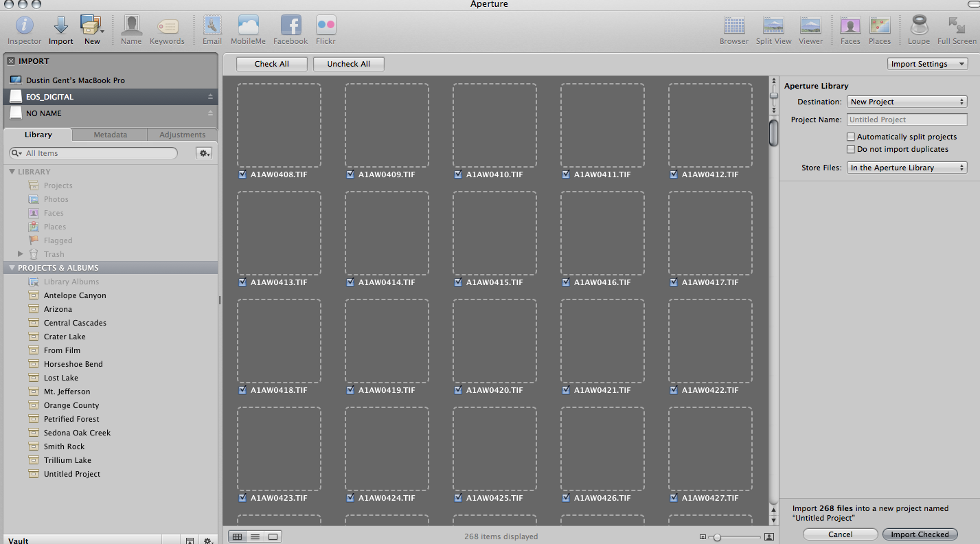Viewport: 980px width, 544px height.
Task: Close the Import panel with X icon
Action: click(11, 61)
